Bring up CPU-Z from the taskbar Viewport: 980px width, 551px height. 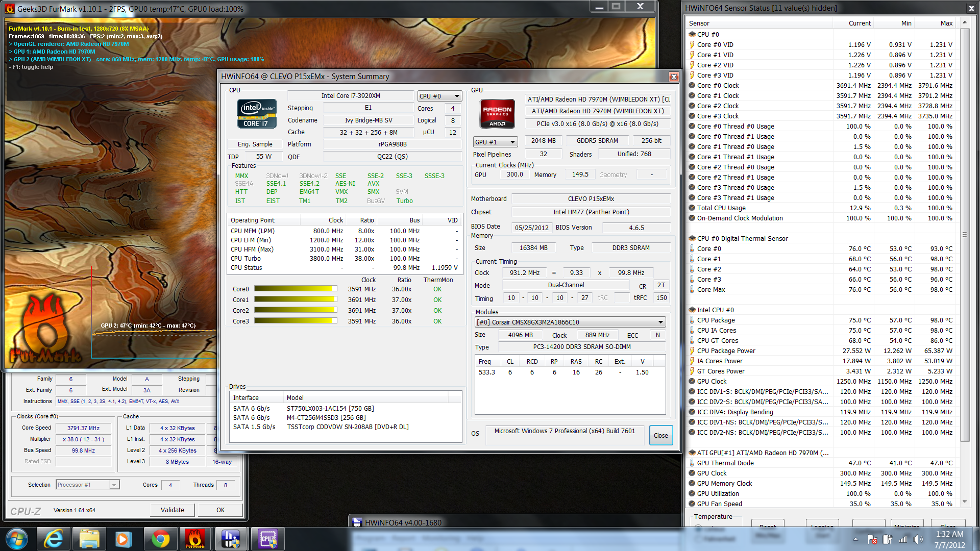point(267,539)
